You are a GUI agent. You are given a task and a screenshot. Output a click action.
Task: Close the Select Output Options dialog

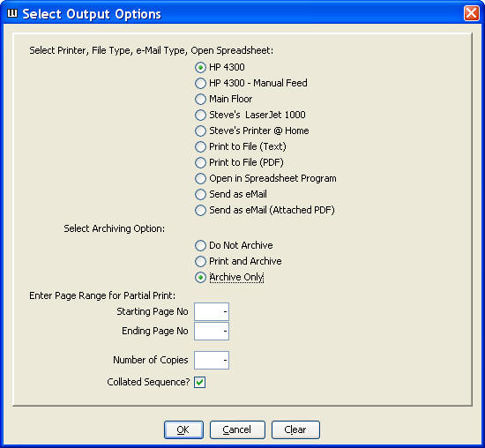(x=472, y=13)
